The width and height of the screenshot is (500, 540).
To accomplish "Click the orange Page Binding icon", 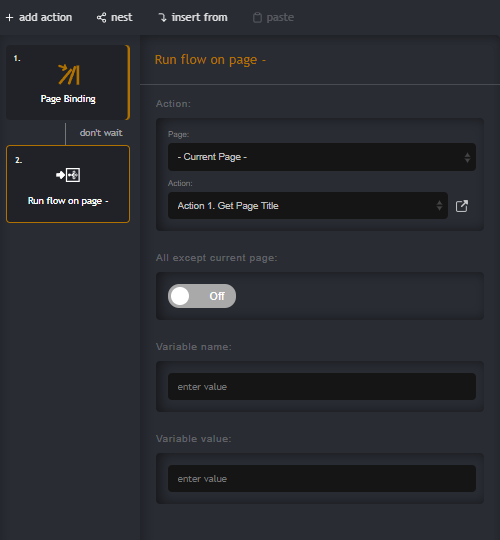I will (x=69, y=74).
